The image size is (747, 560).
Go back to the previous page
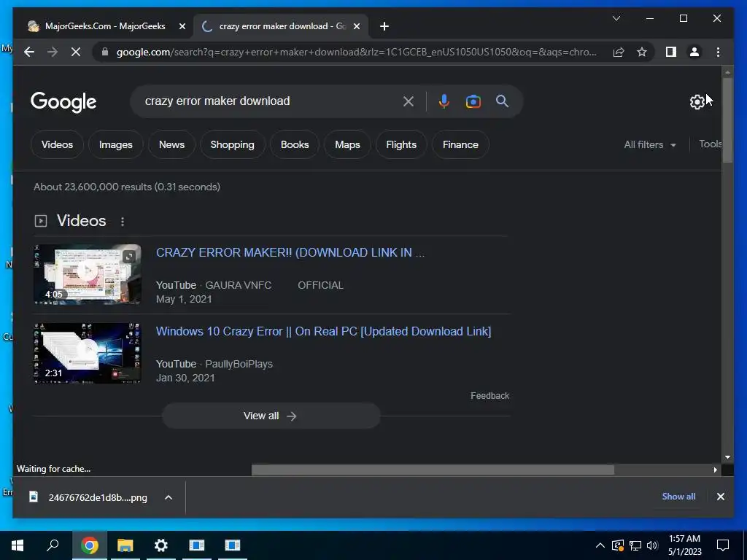click(29, 52)
